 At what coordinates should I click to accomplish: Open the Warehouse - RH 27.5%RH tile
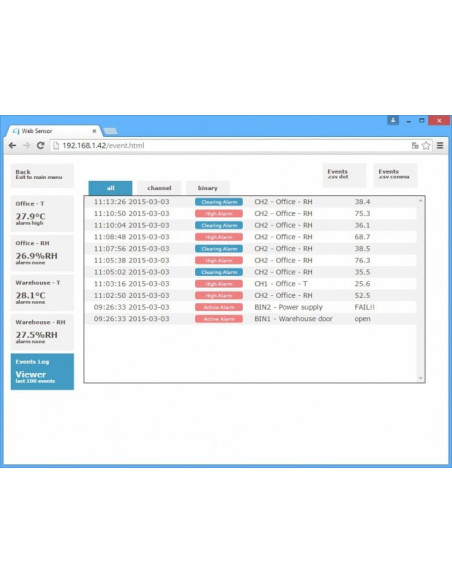pyautogui.click(x=42, y=332)
